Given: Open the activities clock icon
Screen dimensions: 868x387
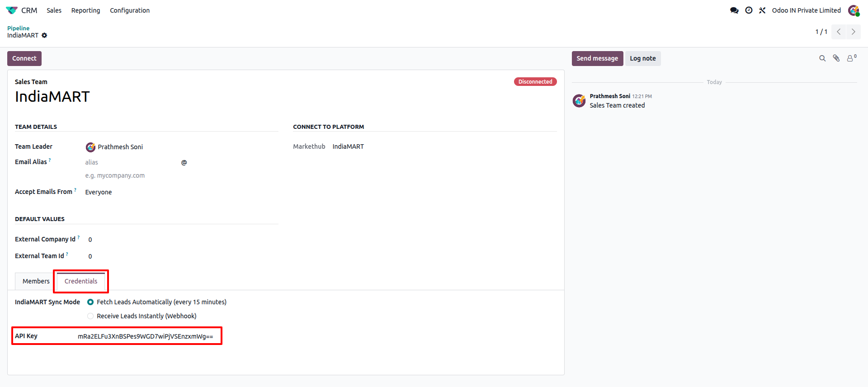Looking at the screenshot, I should [x=749, y=10].
